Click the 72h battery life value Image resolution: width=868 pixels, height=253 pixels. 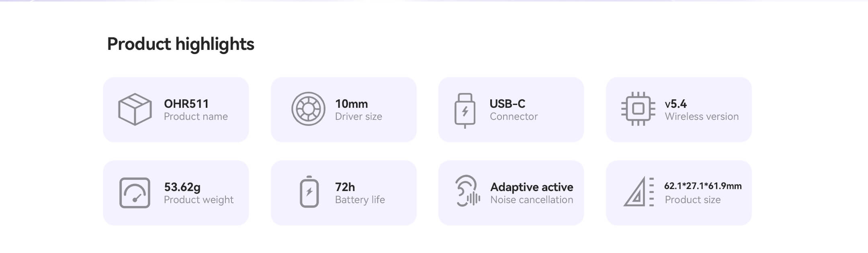coord(345,187)
